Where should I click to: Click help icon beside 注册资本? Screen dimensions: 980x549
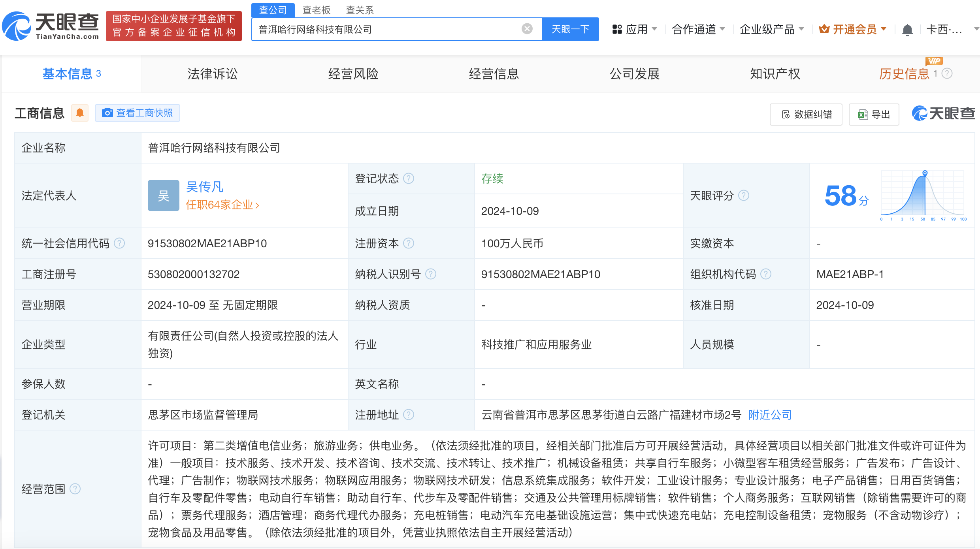[409, 243]
